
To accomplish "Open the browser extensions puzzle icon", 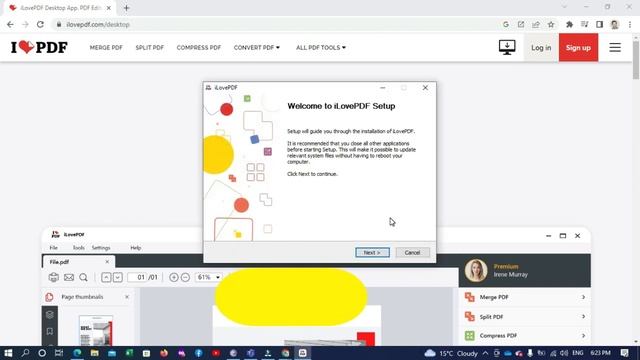I will click(569, 24).
